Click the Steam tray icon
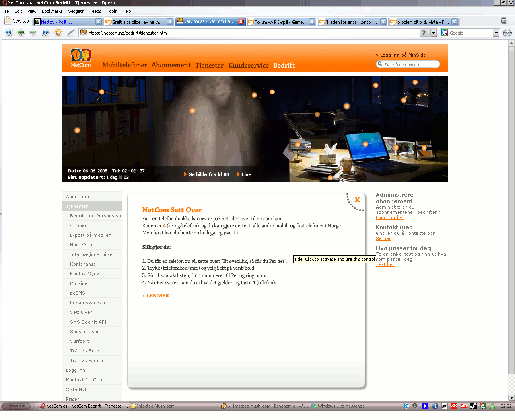This screenshot has height=420, width=515. point(474,406)
